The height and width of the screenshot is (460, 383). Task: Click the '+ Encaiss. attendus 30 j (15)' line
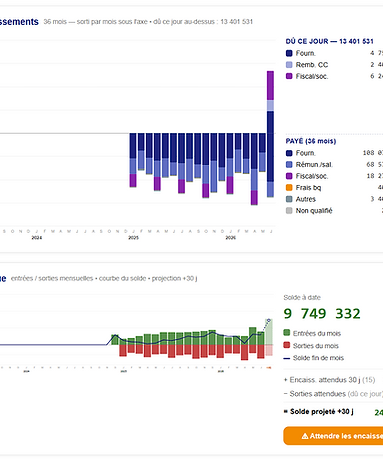point(329,380)
